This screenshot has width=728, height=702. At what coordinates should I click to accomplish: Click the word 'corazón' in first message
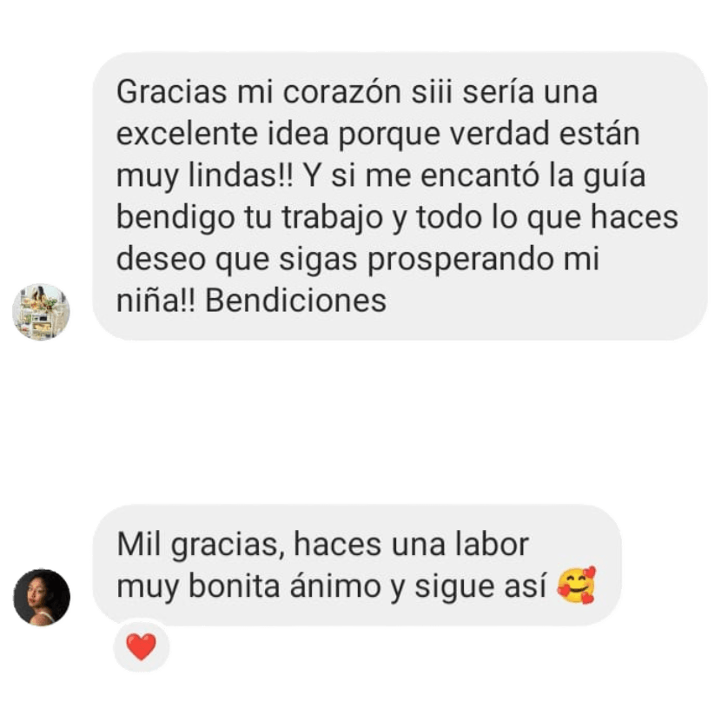click(342, 91)
